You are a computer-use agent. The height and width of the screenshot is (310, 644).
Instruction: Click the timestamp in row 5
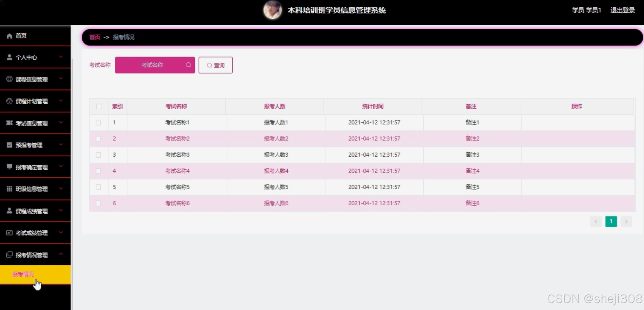[374, 187]
